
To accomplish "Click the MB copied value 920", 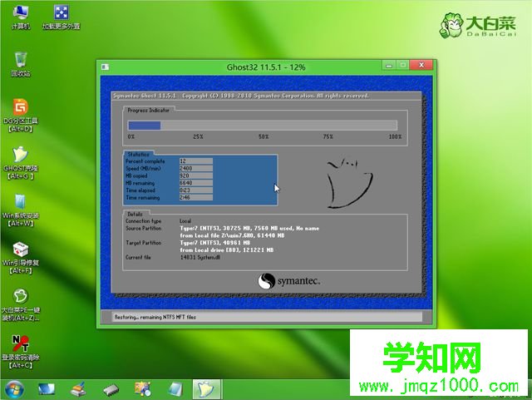I will 196,175.
